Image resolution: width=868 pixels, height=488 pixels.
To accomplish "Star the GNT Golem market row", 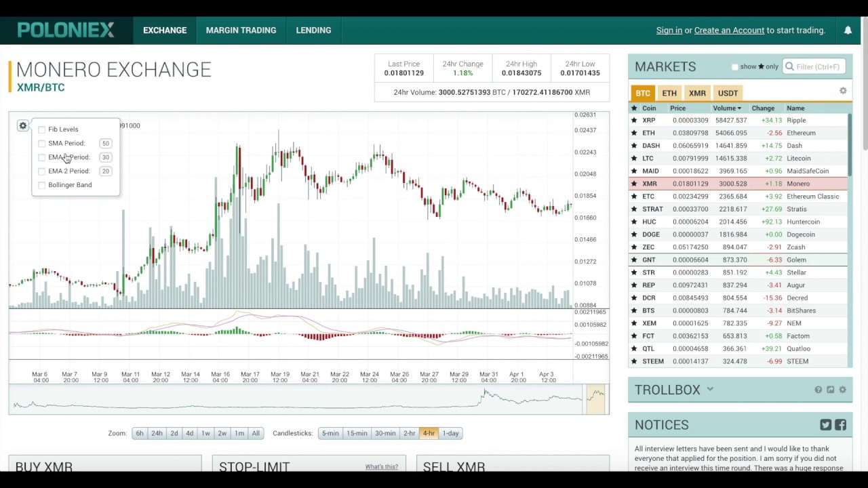I will click(634, 260).
